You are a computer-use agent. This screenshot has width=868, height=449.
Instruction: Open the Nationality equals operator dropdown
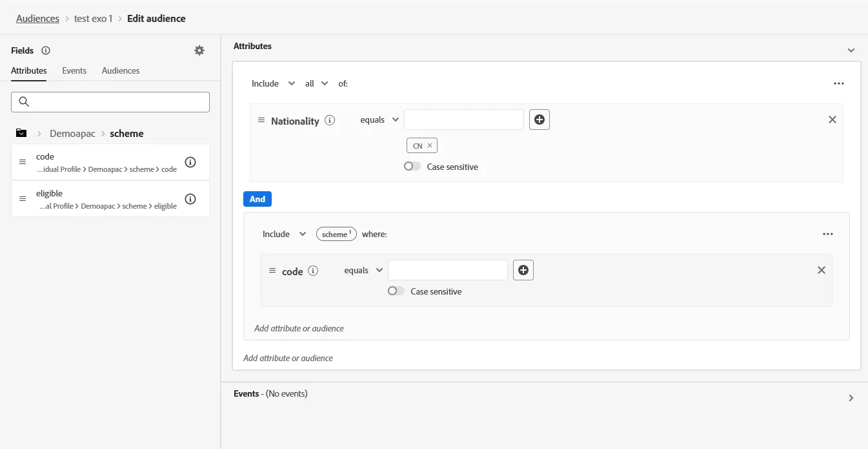click(379, 120)
